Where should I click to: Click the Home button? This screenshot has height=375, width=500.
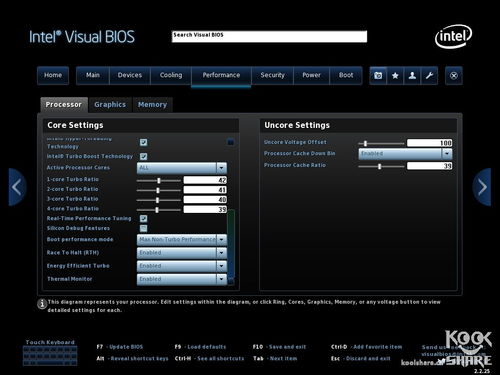pyautogui.click(x=53, y=75)
